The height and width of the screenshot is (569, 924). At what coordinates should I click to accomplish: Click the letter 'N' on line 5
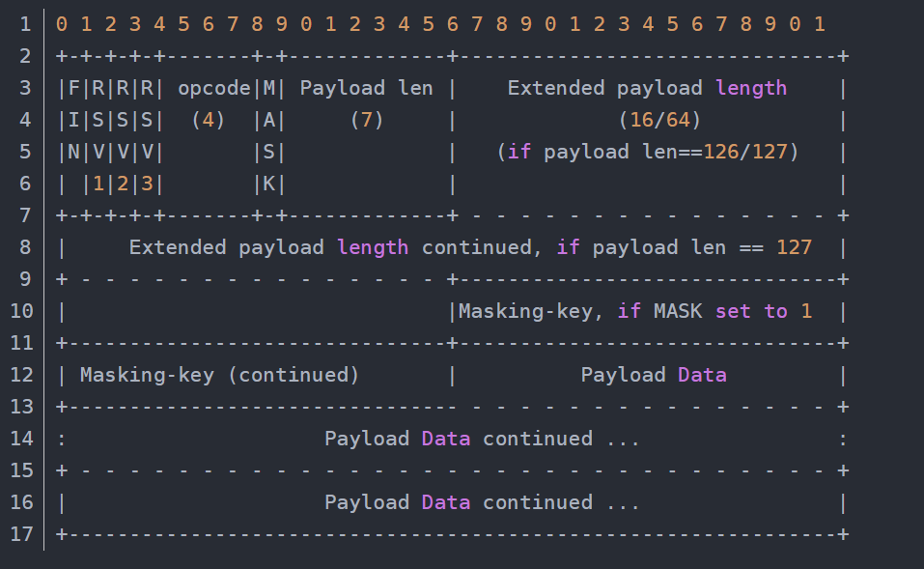coord(73,152)
